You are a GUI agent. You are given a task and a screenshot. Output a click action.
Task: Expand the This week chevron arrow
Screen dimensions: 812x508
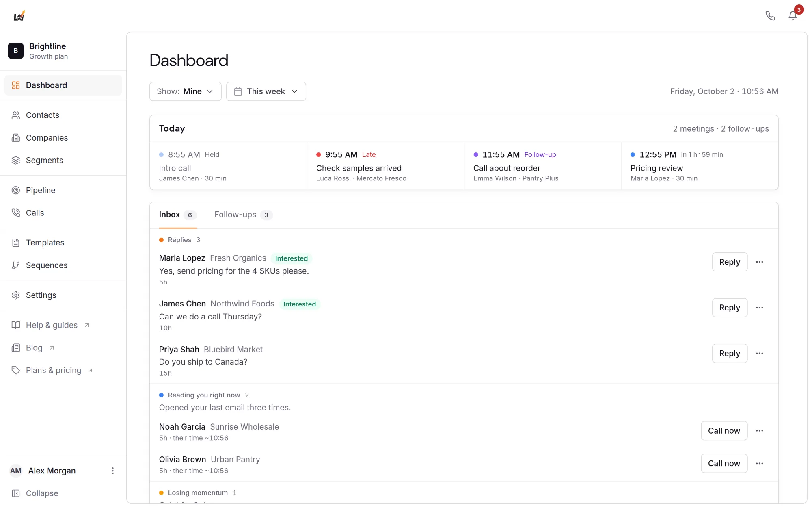pos(295,91)
